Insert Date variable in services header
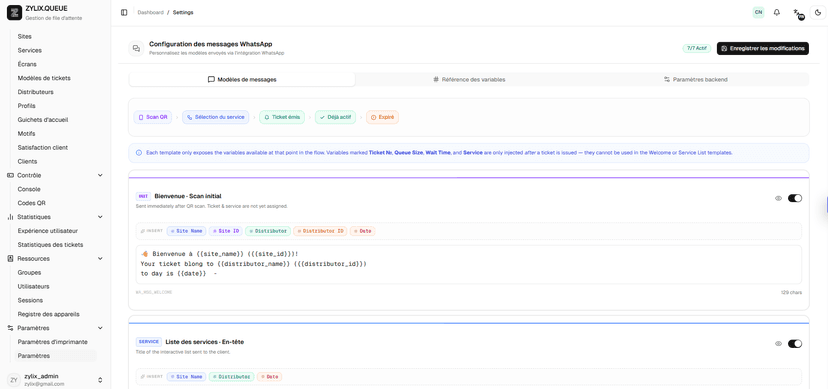This screenshot has width=828, height=389. click(x=269, y=377)
